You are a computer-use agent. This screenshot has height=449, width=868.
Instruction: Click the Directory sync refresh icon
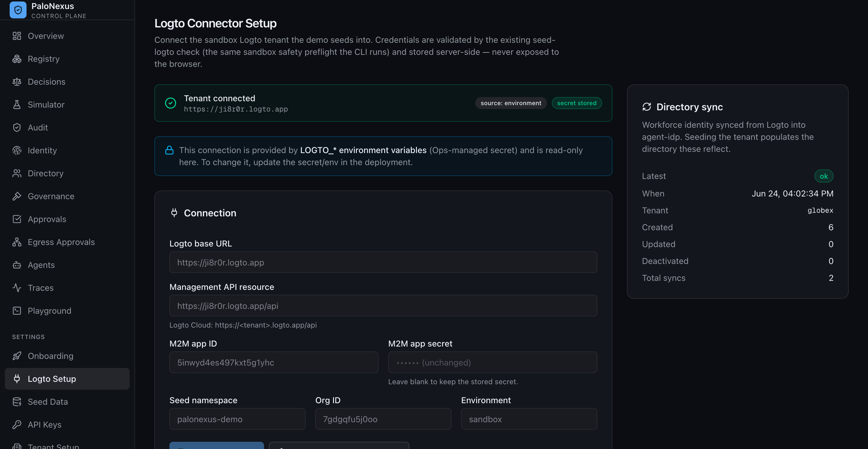646,107
